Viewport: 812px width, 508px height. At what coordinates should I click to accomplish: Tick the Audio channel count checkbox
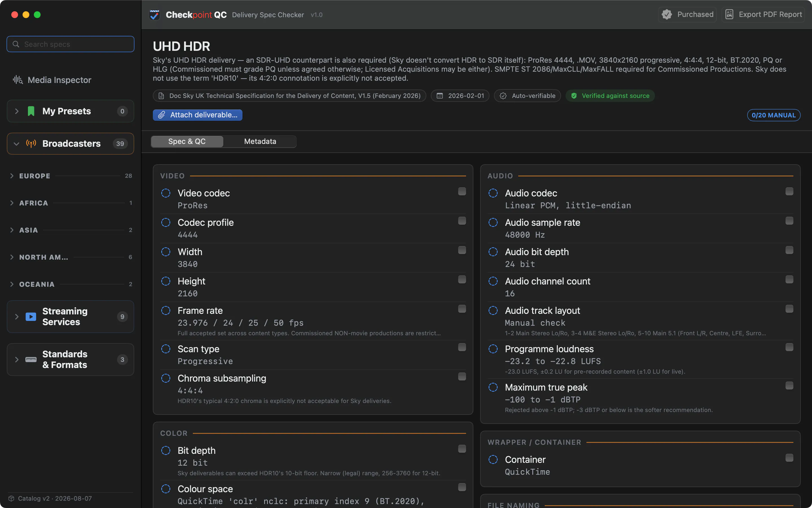pos(789,279)
